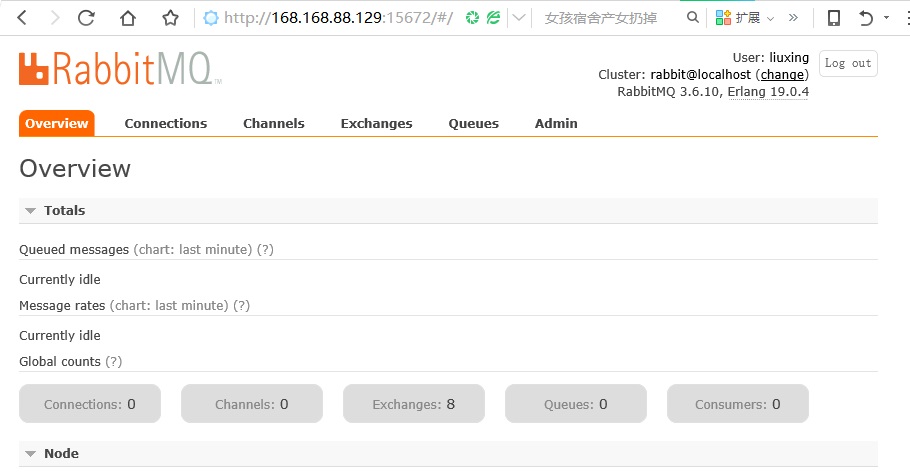Open the Queues tab

pyautogui.click(x=474, y=123)
